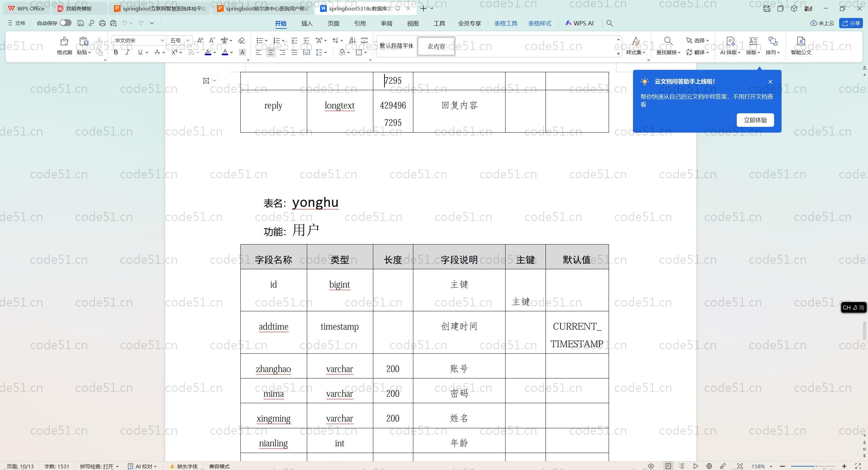Center-align text with alignment icon
Image resolution: width=868 pixels, height=470 pixels.
pyautogui.click(x=271, y=52)
